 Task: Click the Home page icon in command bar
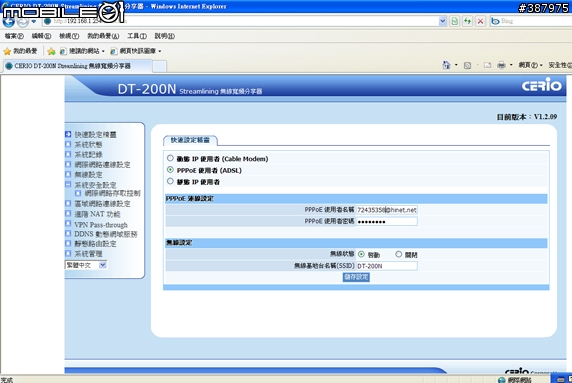[446, 65]
